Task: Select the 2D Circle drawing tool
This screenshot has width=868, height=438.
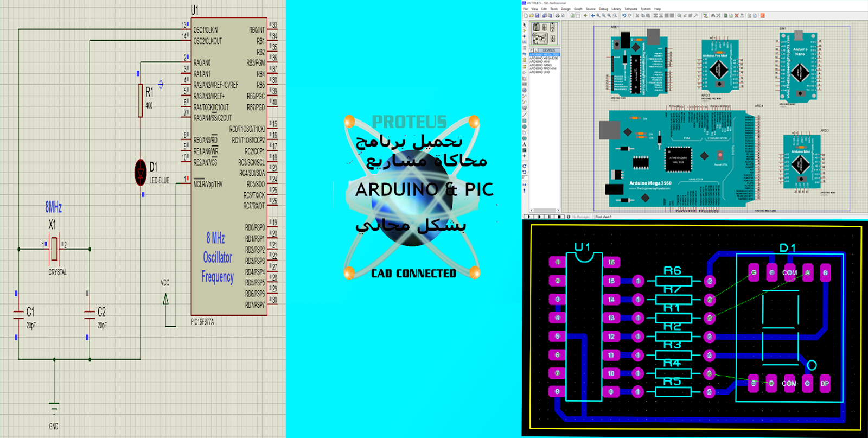Action: click(x=525, y=126)
